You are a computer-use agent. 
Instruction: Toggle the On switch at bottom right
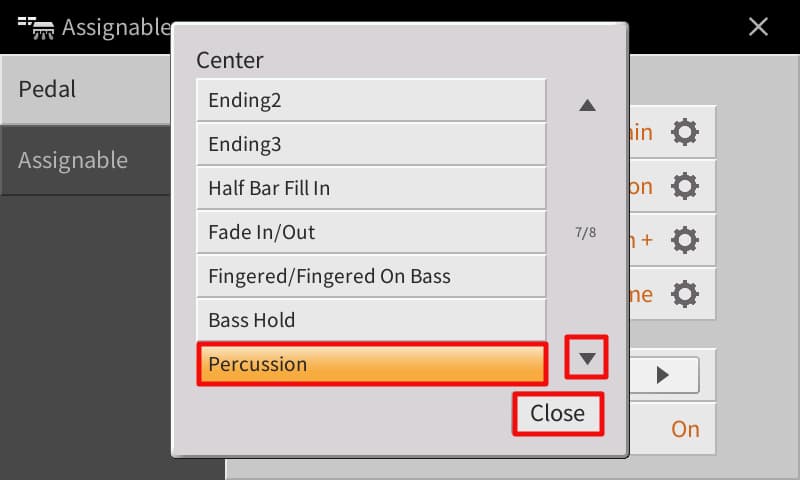click(x=685, y=429)
